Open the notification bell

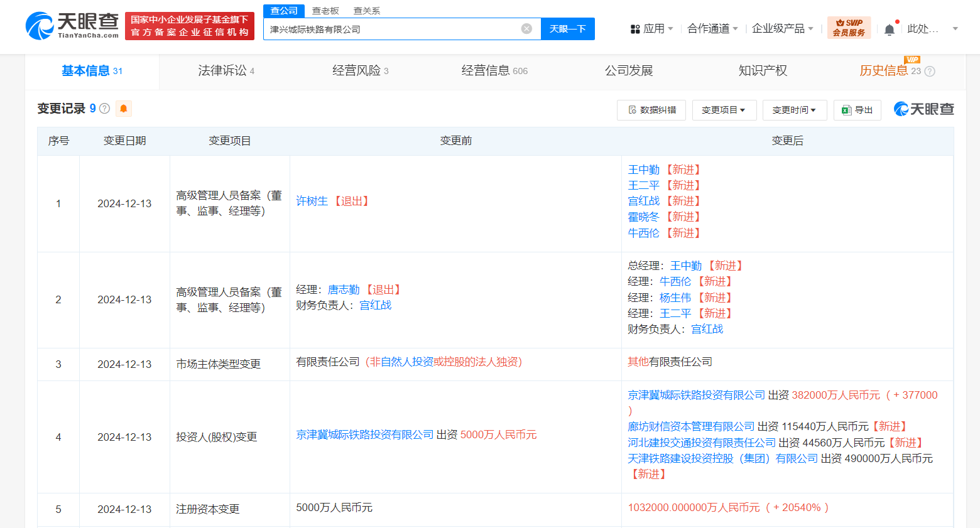889,30
